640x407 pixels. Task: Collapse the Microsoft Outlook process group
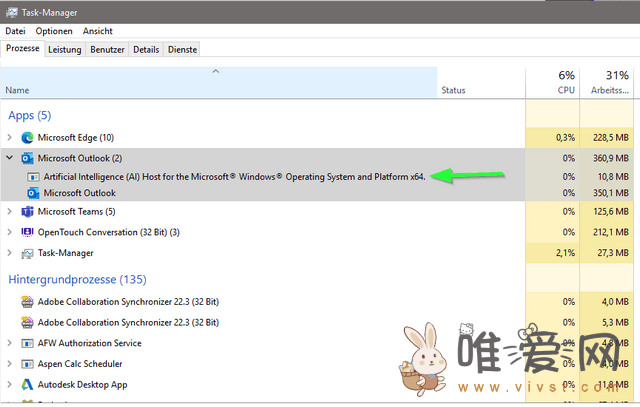pos(9,158)
